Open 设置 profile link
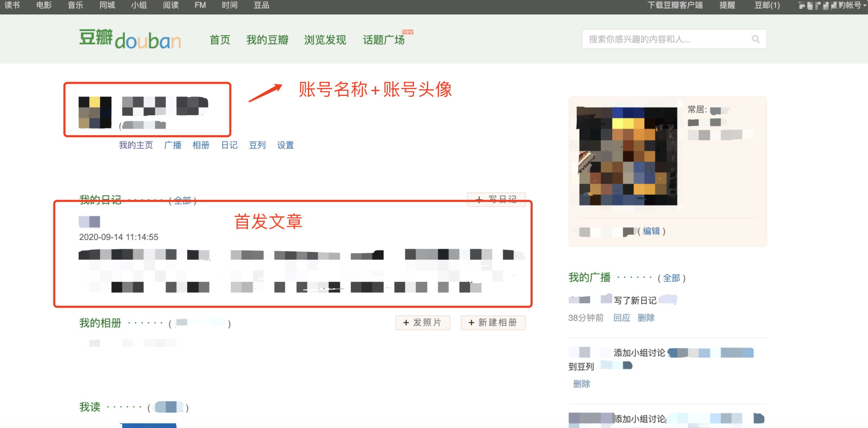Image resolution: width=868 pixels, height=428 pixels. [285, 145]
